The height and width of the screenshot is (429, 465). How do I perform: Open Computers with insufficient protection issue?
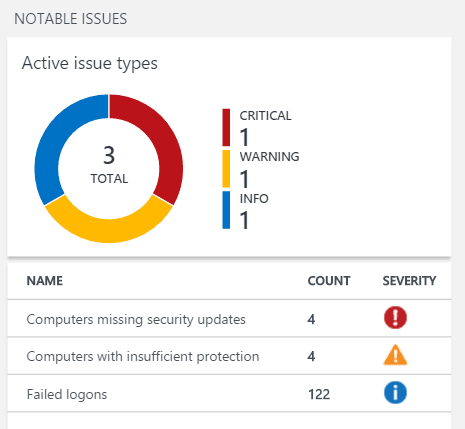click(229, 356)
